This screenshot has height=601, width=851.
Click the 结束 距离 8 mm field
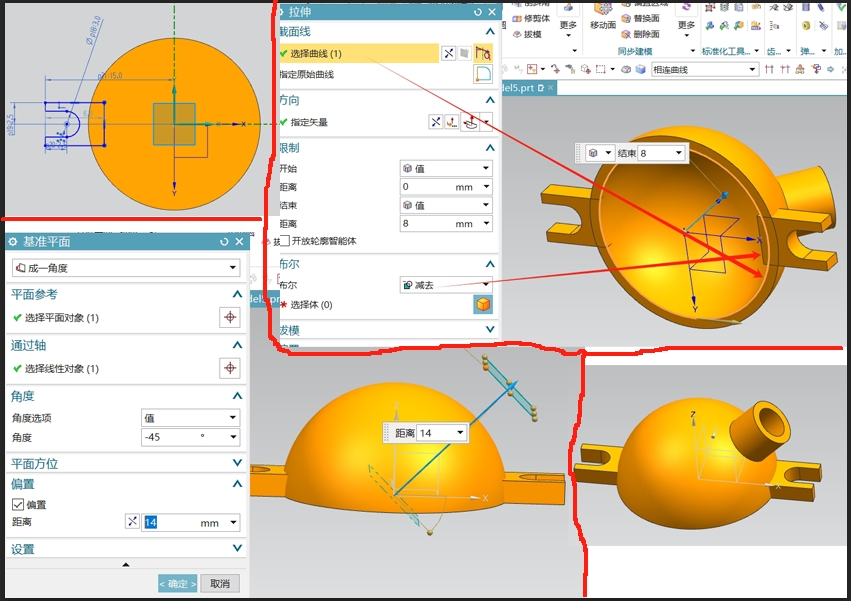[x=446, y=224]
